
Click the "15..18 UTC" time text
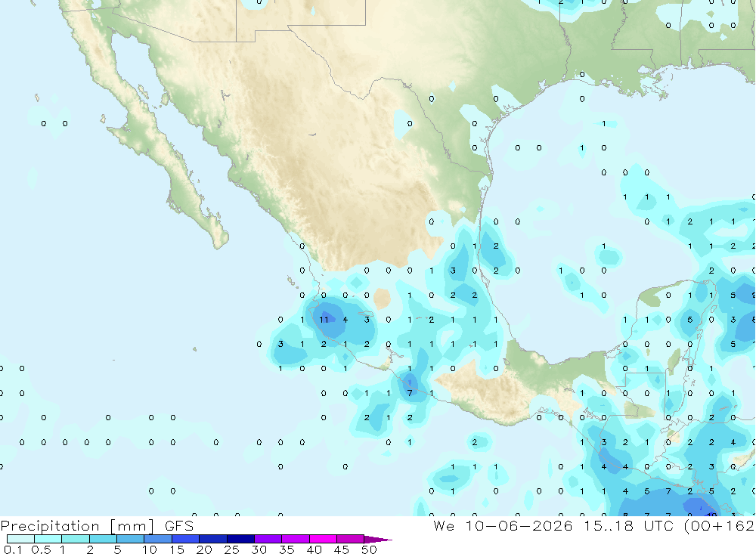(x=629, y=525)
